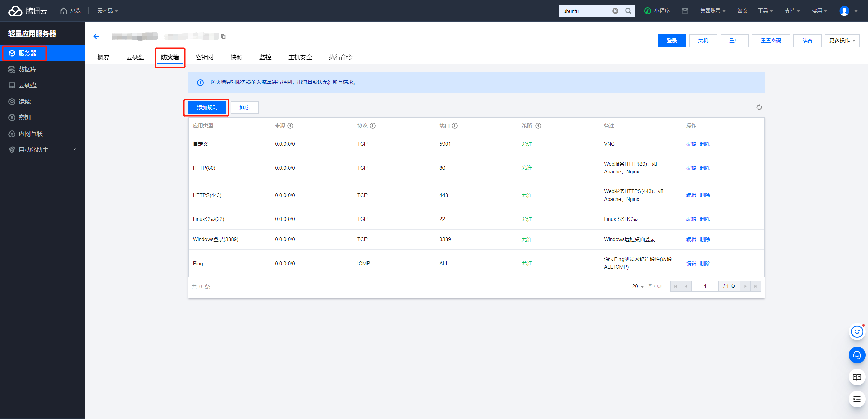Open 数据库 in the sidebar
Image resolution: width=868 pixels, height=419 pixels.
42,69
